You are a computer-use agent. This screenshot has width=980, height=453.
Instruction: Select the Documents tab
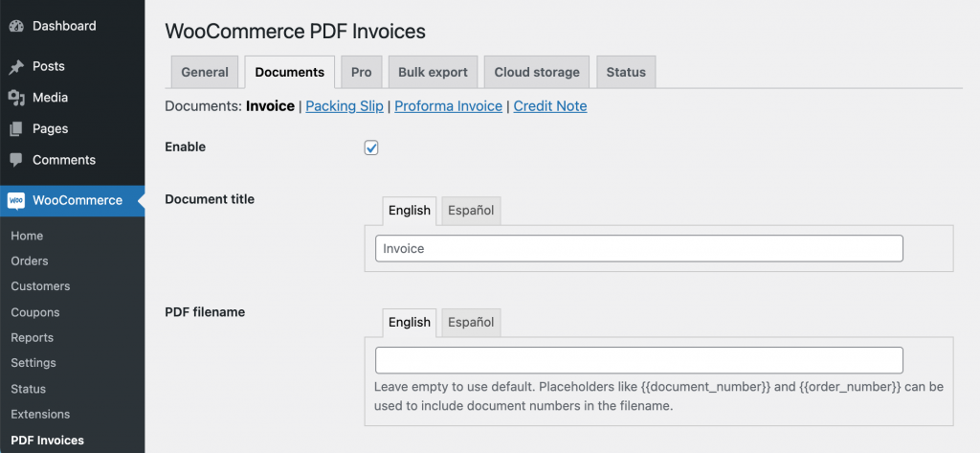click(x=290, y=72)
